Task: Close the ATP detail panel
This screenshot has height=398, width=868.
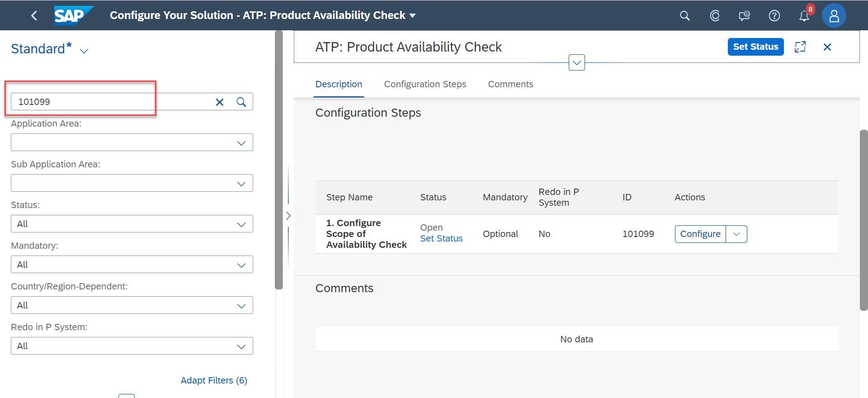Action: pos(827,47)
